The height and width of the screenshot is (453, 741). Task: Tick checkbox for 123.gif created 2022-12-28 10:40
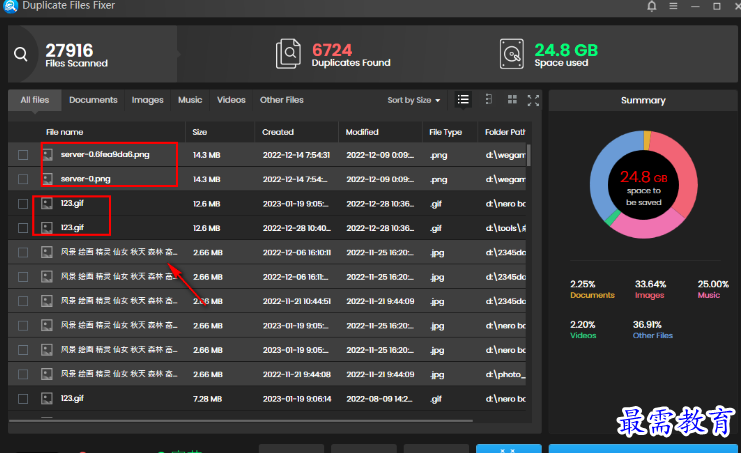(x=23, y=228)
